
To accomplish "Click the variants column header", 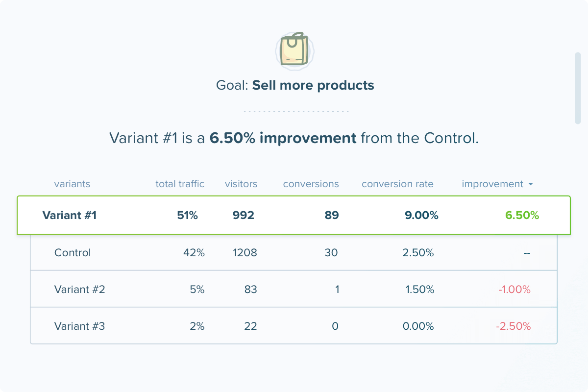I will (x=72, y=184).
